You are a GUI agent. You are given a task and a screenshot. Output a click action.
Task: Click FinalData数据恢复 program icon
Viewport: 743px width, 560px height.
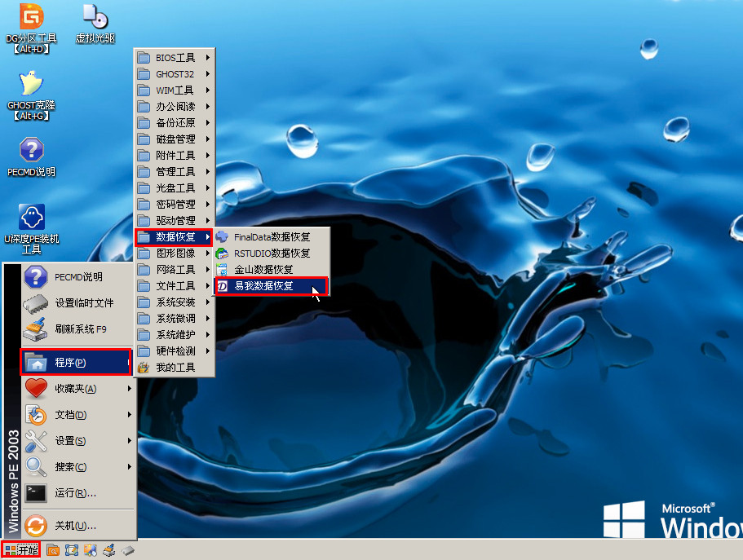(x=222, y=237)
